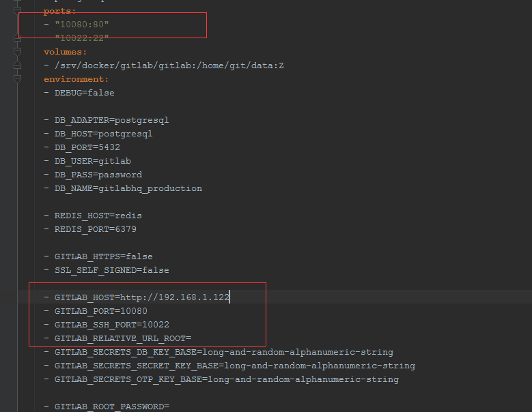
Task: Click the GITLAB_ROOT_PASSWORD= line
Action: 107,407
